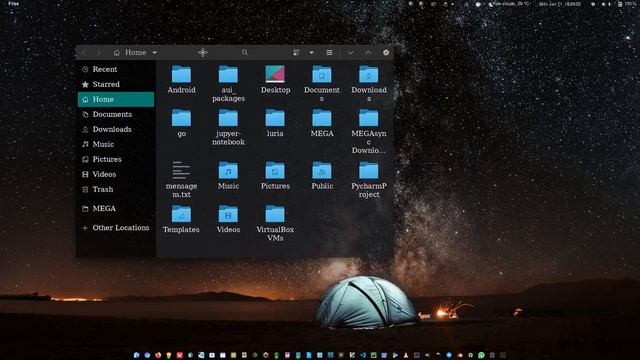Select Starred in the sidebar
The width and height of the screenshot is (640, 360).
(x=116, y=84)
